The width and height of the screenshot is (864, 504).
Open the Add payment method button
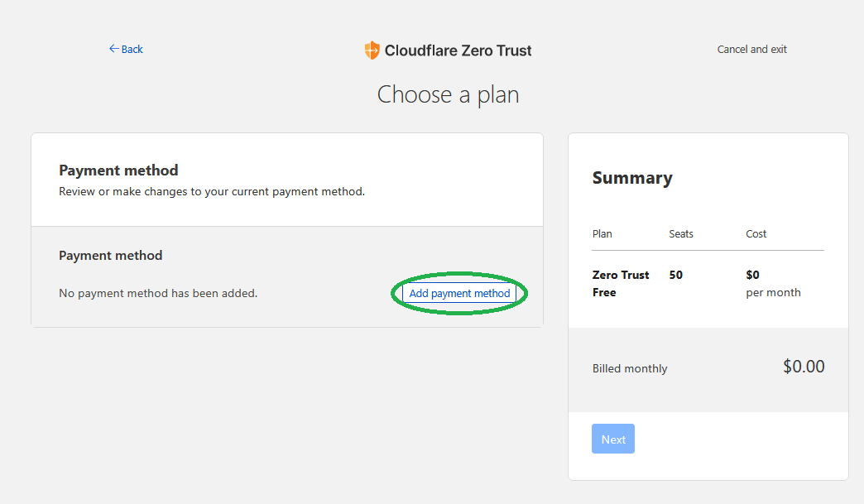point(459,293)
